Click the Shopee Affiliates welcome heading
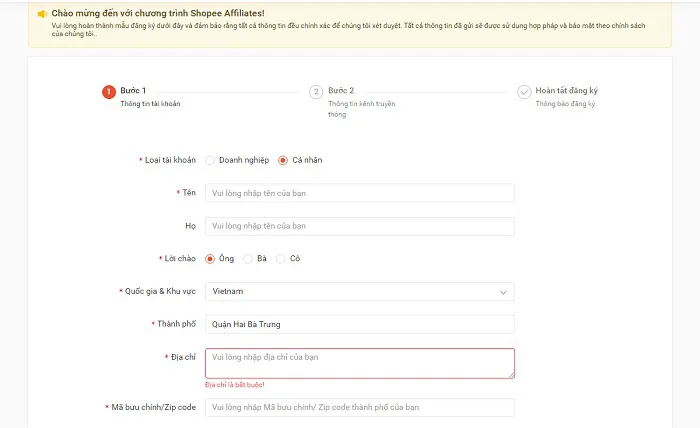The image size is (700, 428). point(158,13)
